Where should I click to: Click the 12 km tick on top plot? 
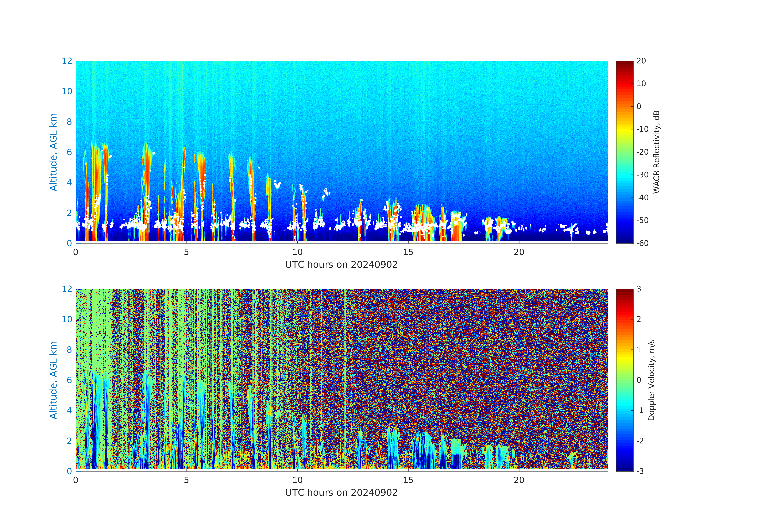click(x=67, y=61)
